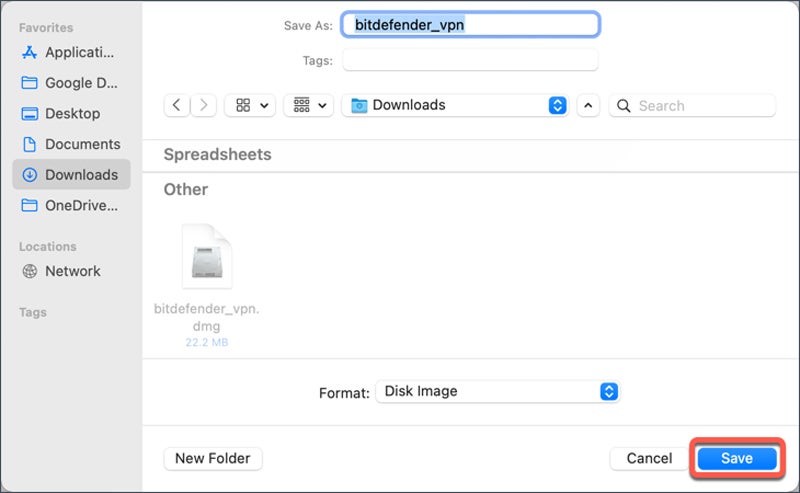Open the Downloads location popup
800x493 pixels.
click(455, 105)
